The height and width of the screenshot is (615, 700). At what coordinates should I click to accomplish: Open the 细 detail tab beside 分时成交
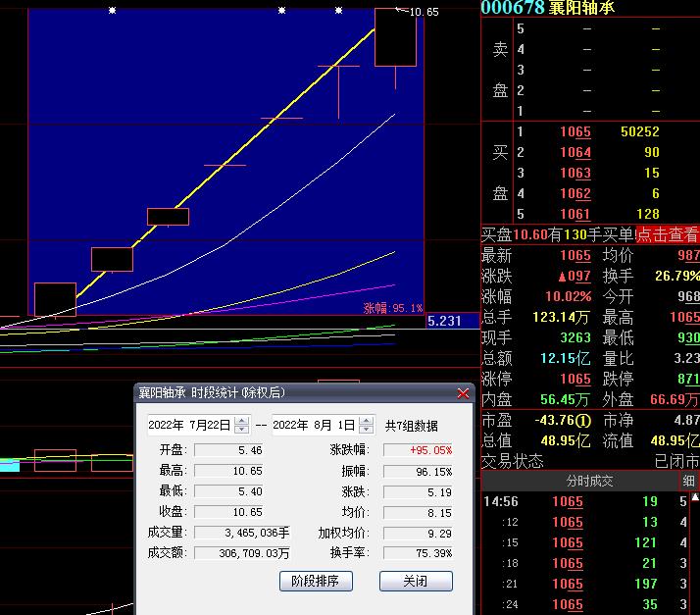[x=688, y=482]
